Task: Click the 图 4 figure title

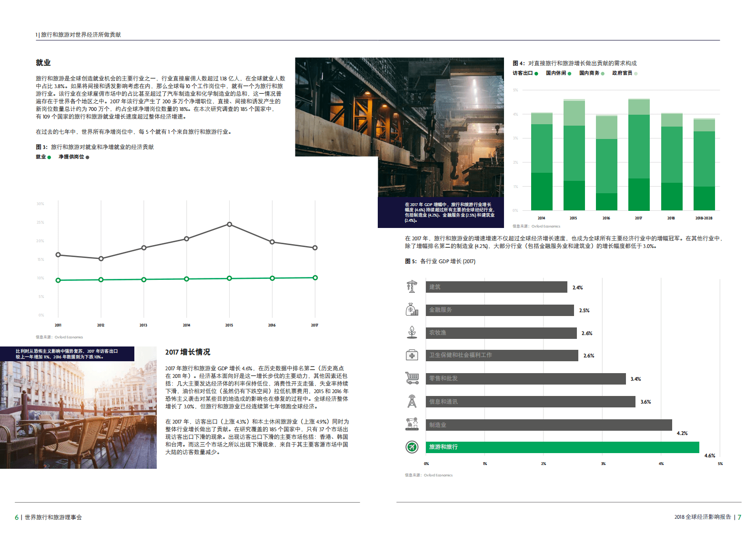Action: (575, 63)
